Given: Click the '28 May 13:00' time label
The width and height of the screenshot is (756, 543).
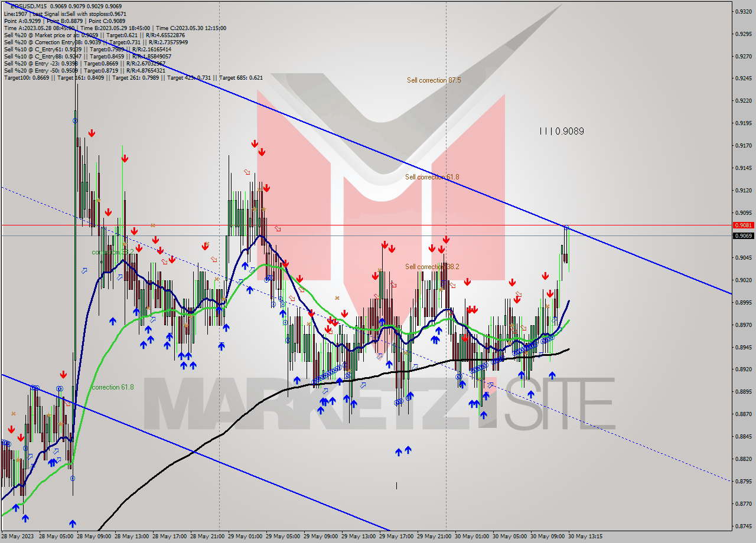Looking at the screenshot, I should pyautogui.click(x=132, y=537).
